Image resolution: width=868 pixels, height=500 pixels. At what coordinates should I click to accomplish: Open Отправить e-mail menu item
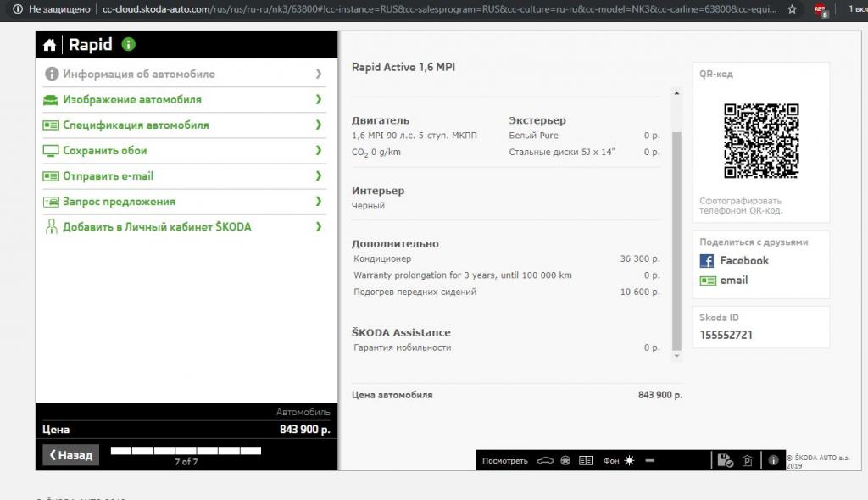click(108, 176)
